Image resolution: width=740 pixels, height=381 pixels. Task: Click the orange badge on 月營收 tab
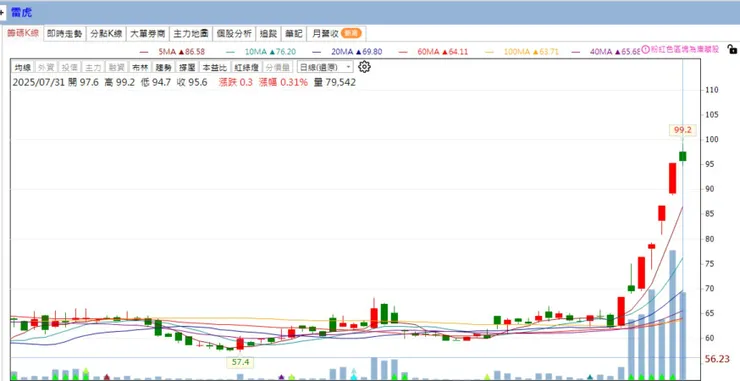pyautogui.click(x=351, y=34)
